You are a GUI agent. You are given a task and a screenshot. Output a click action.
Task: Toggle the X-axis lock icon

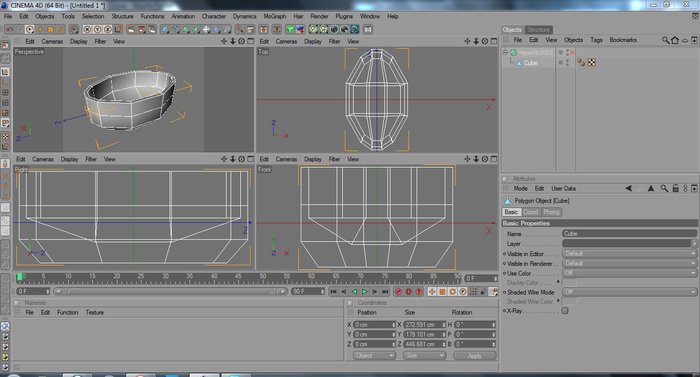click(88, 29)
